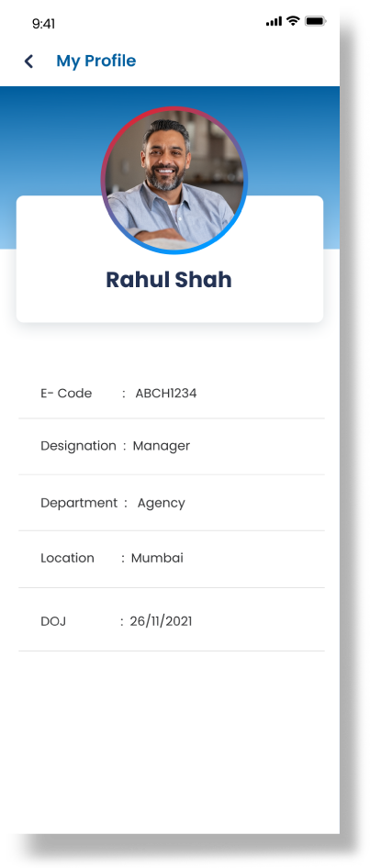Tap the back arrow icon
This screenshot has height=868, width=370.
[x=28, y=61]
